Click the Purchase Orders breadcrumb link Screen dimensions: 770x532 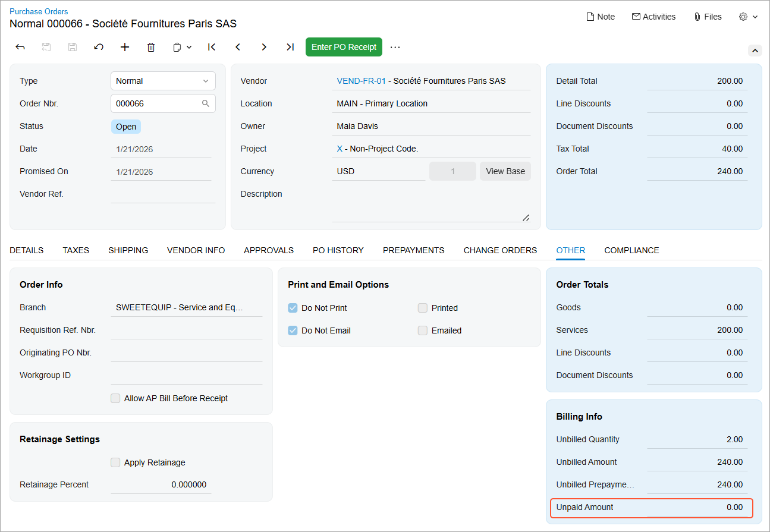39,11
